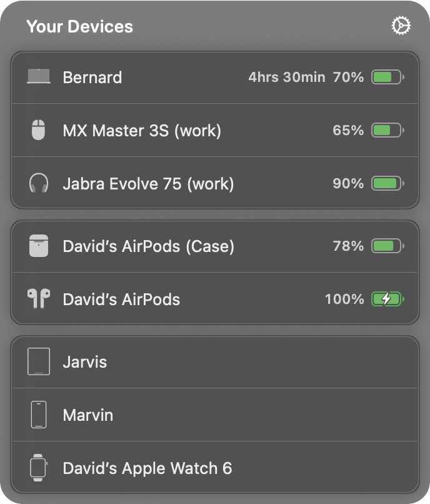Viewport: 430px width, 504px height.
Task: Click the mouse icon for MX Master 3S
Action: coord(39,130)
